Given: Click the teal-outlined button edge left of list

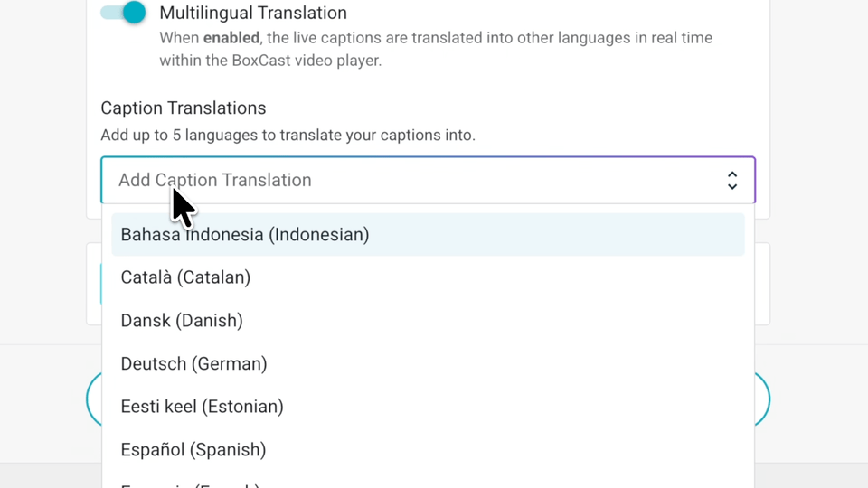Looking at the screenshot, I should coord(93,399).
